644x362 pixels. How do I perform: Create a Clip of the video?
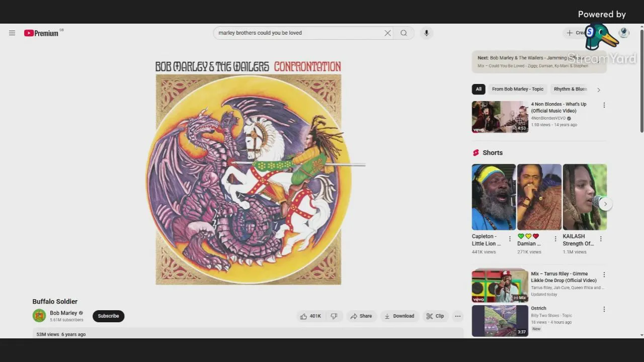pyautogui.click(x=435, y=316)
